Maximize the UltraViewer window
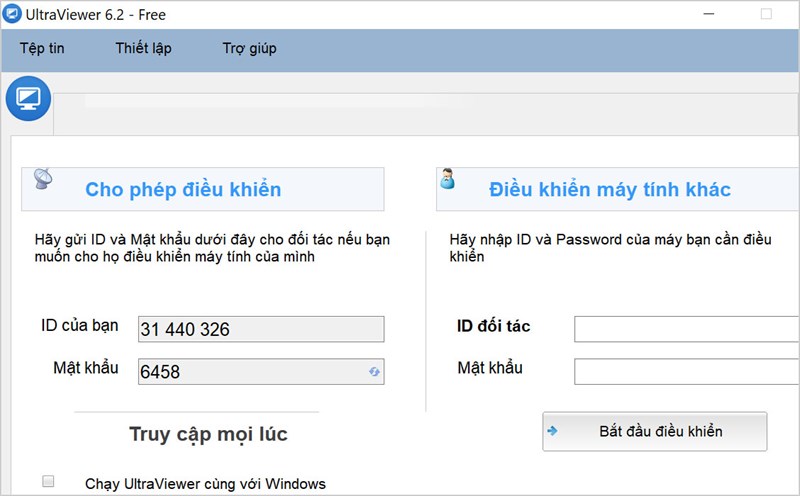Screen dimensions: 800x496 pos(766,15)
